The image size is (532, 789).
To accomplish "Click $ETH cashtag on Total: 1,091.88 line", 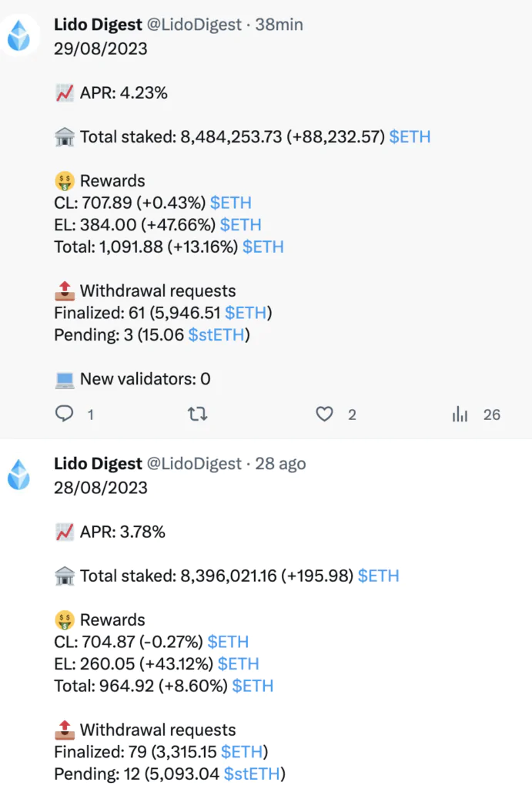I will click(x=263, y=247).
